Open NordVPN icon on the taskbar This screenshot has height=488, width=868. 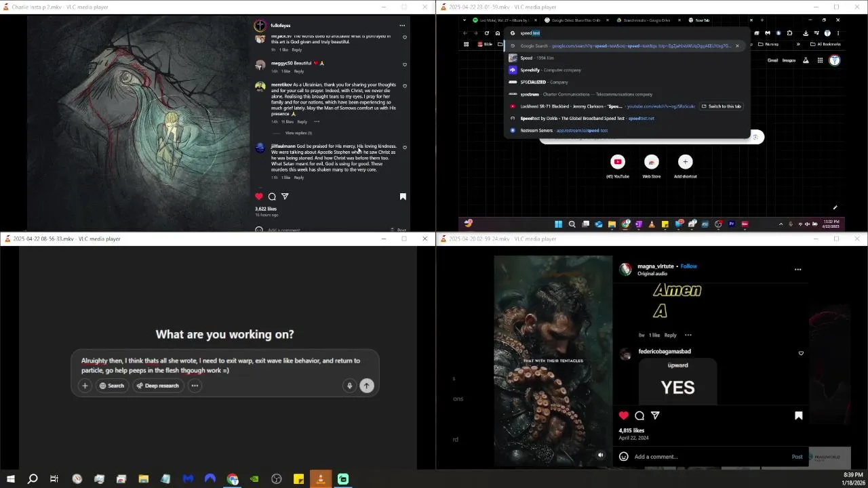(210, 479)
